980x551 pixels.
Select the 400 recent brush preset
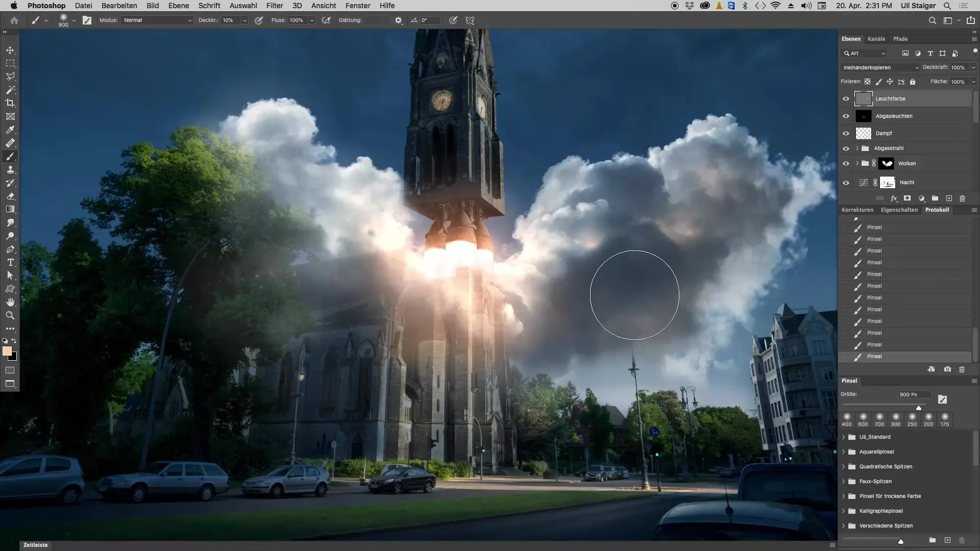[x=847, y=420]
